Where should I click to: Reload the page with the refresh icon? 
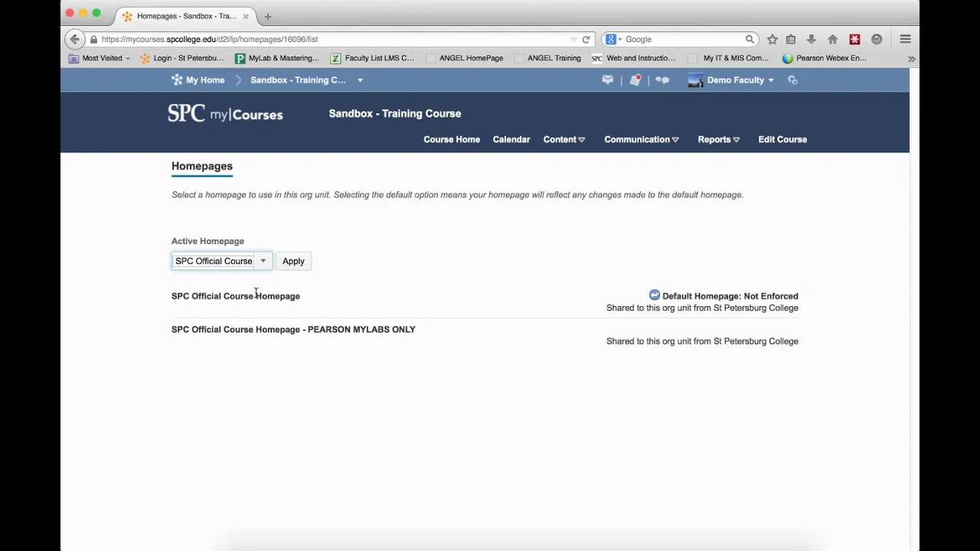586,39
